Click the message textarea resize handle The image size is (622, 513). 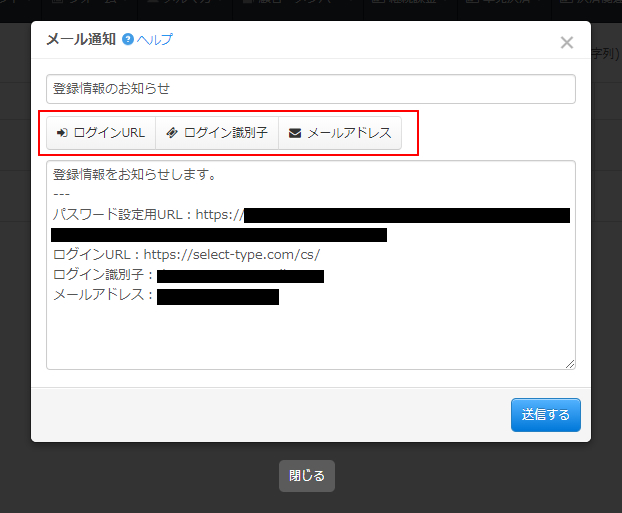point(570,364)
